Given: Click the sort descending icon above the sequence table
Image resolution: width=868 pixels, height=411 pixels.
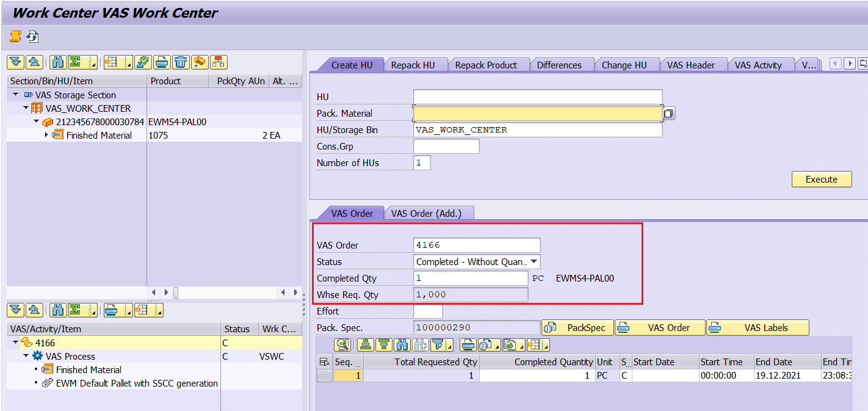Looking at the screenshot, I should [x=383, y=345].
